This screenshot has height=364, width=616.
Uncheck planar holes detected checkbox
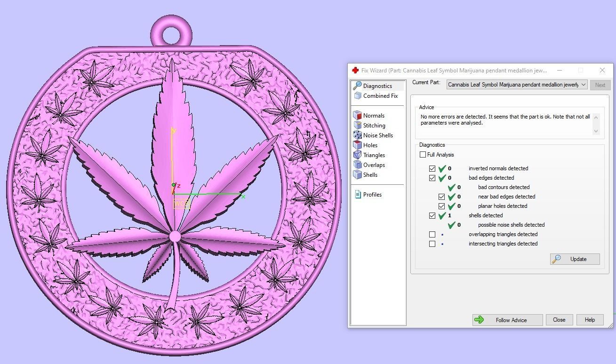[441, 206]
